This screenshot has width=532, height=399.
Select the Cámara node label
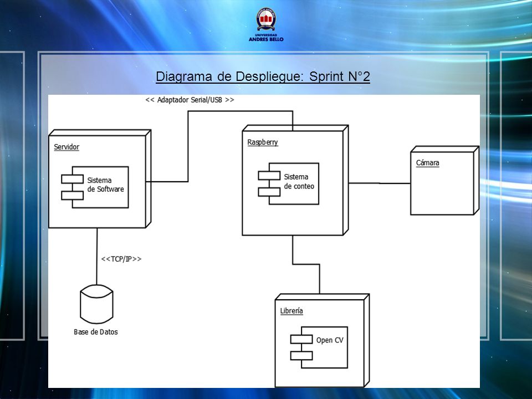(x=427, y=163)
